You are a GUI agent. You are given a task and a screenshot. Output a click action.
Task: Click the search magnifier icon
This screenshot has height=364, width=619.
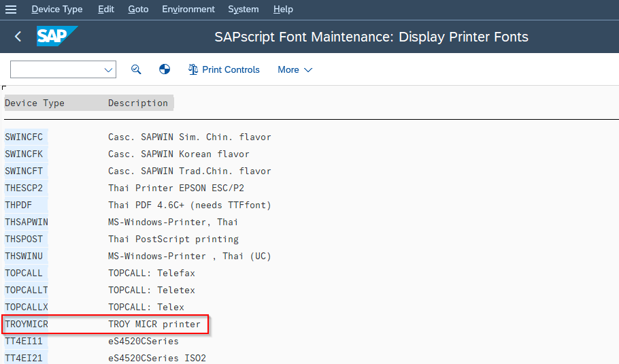point(136,69)
